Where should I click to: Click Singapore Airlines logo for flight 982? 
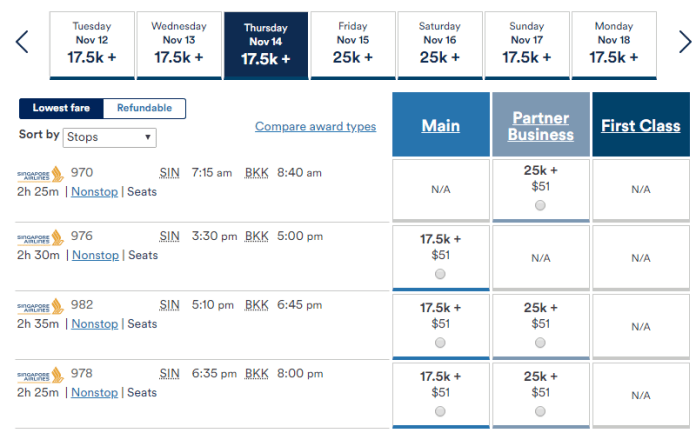[41, 306]
